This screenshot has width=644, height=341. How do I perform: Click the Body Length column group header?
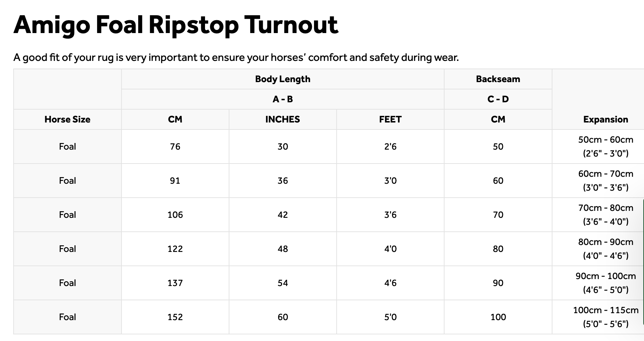click(x=282, y=79)
